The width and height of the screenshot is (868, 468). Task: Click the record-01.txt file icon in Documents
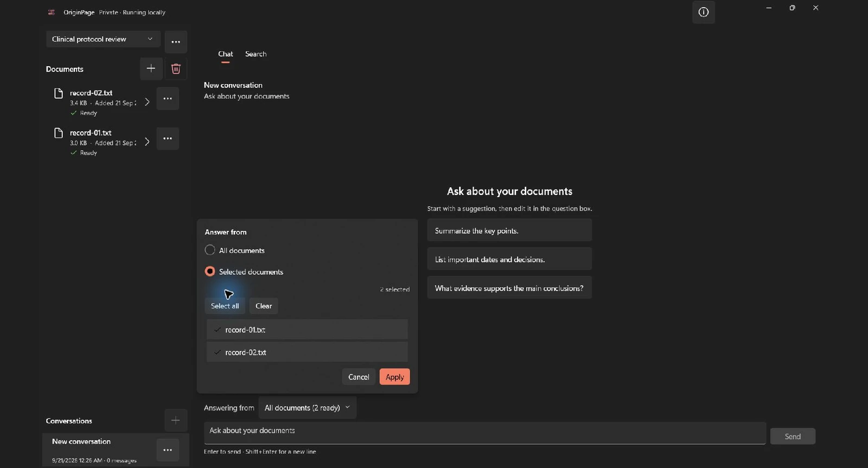pos(59,133)
